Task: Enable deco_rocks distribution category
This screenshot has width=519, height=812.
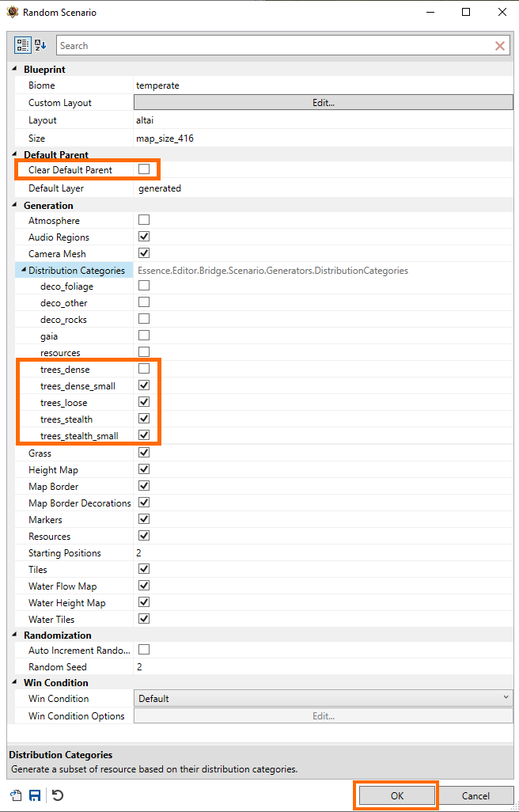Action: pyautogui.click(x=144, y=318)
